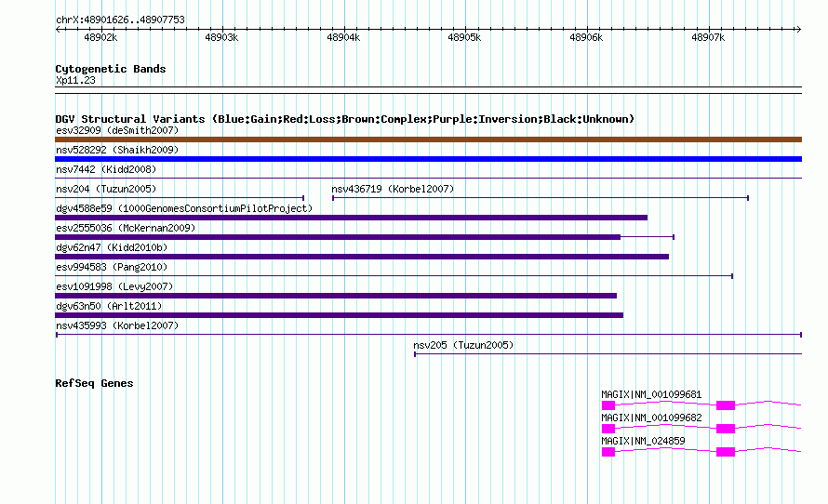Select the nsv204 (Tuzun2005) label
Screen dimensions: 828x504
(106, 189)
